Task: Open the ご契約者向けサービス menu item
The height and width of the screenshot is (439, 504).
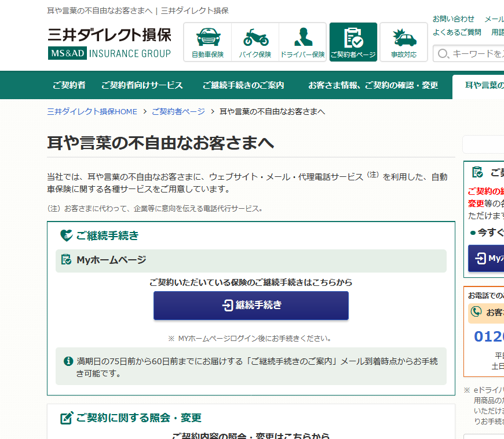Action: [142, 85]
